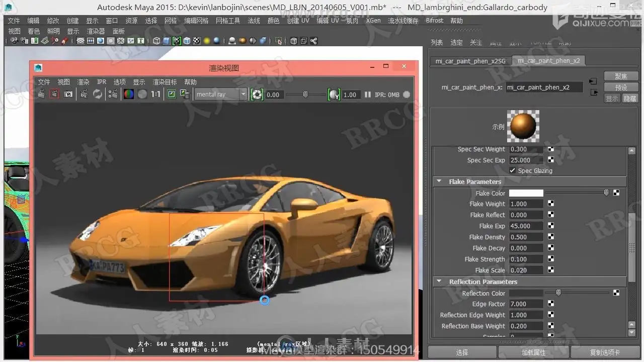Viewport: 644px width, 362px height.
Task: Open the Bifrost menu
Action: pos(435,21)
